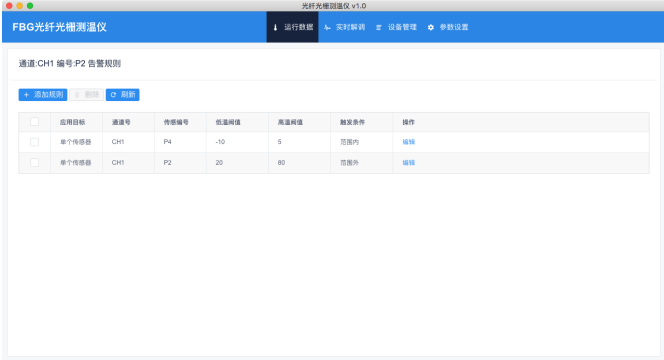This screenshot has height=360, width=664.
Task: Check the checkbox for the P4 row
Action: pyautogui.click(x=34, y=142)
